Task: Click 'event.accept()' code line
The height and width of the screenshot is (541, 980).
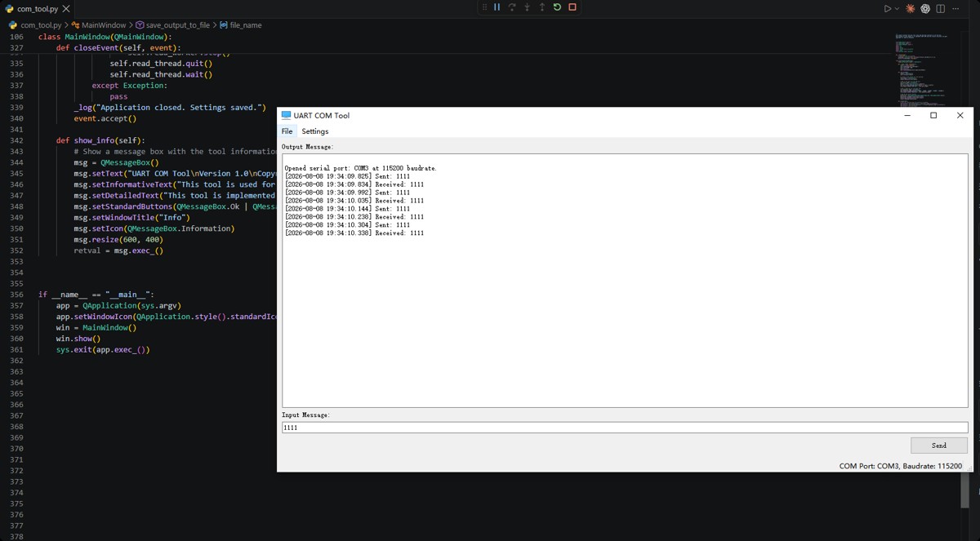Action: click(105, 118)
